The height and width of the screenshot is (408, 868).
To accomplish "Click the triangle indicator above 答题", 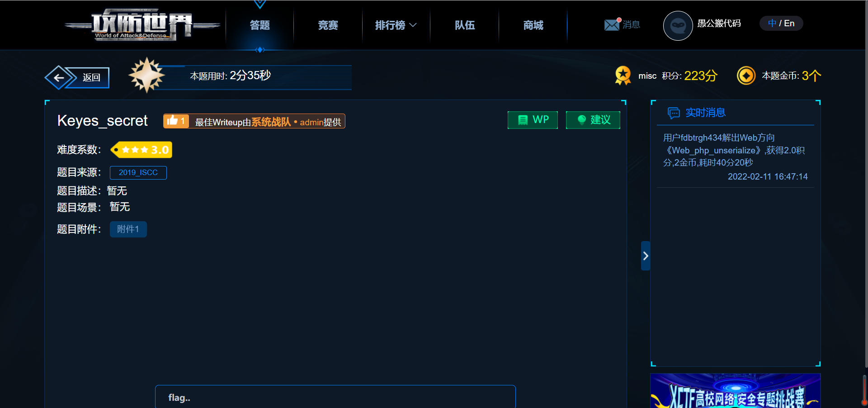I will pos(260,5).
